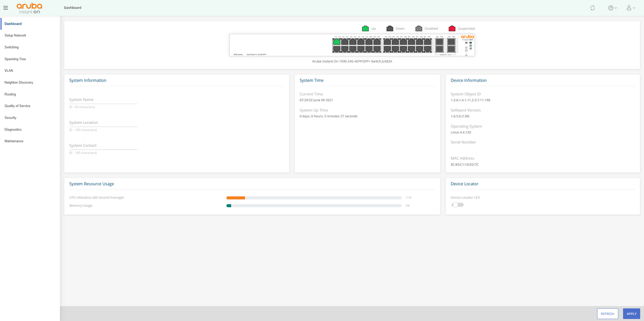Click the APPLY button
The height and width of the screenshot is (321, 644).
632,314
